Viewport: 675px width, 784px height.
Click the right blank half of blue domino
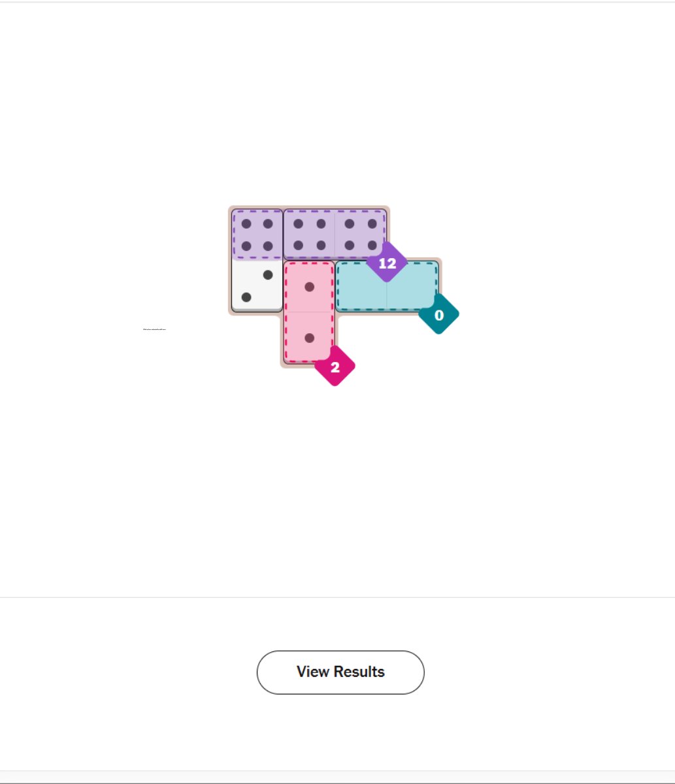(412, 286)
